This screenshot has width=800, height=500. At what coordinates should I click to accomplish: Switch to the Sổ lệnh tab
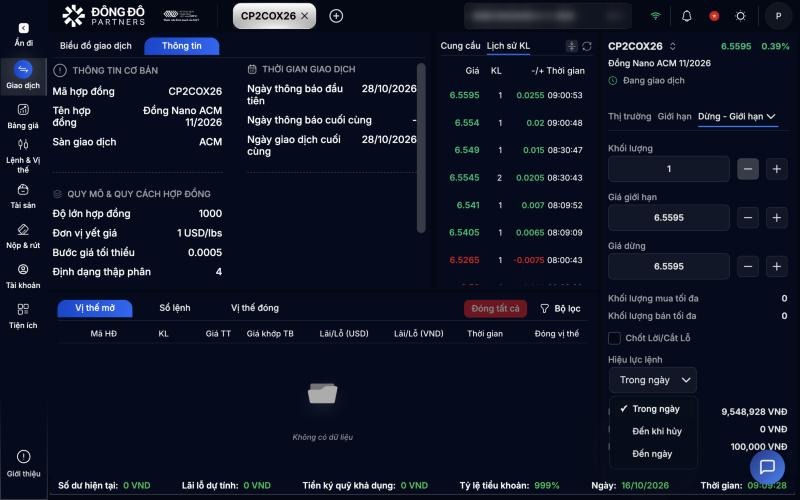[x=174, y=308]
